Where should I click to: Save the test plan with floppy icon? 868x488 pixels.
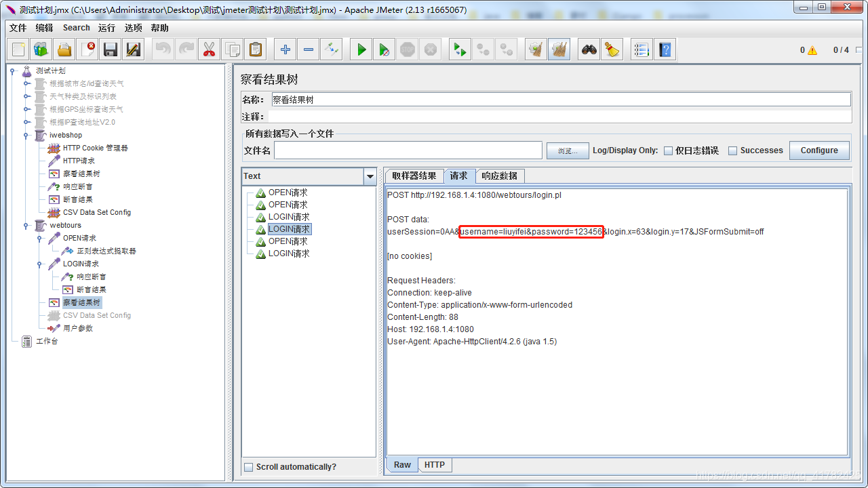(x=111, y=49)
